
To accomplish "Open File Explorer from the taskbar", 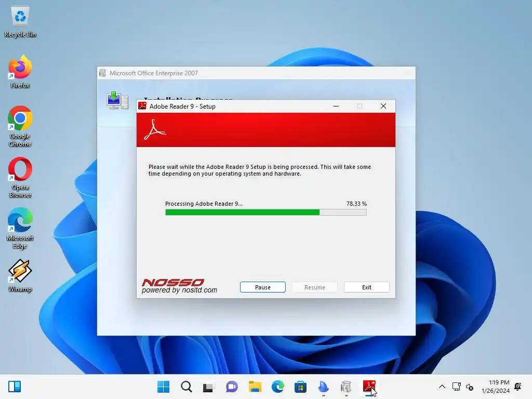I will click(x=255, y=387).
